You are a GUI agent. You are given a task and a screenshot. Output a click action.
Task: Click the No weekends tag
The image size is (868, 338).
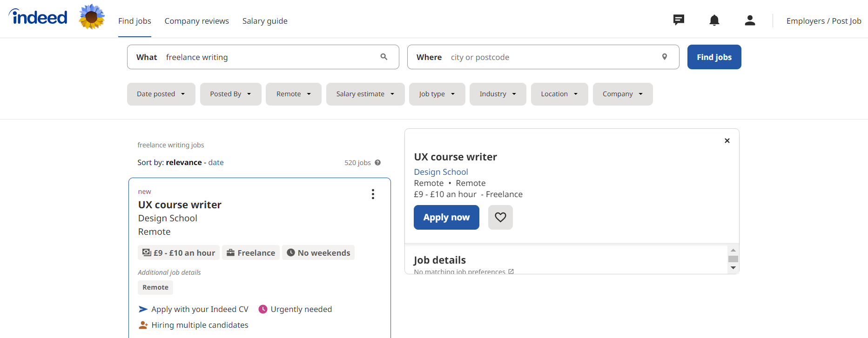point(318,252)
